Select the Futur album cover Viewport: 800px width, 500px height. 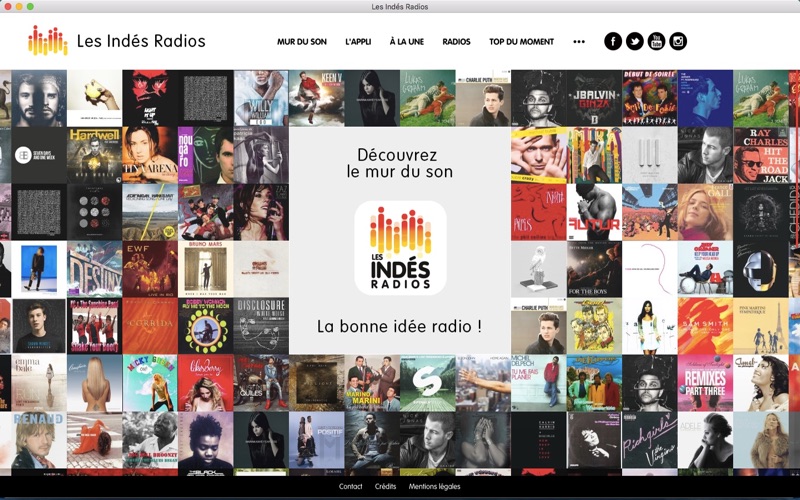coord(594,212)
